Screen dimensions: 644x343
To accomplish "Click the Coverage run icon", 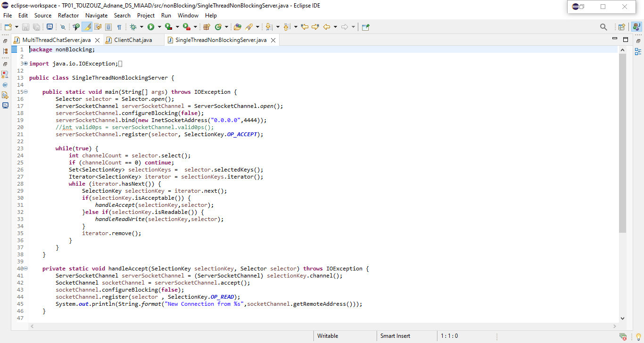I will 168,27.
